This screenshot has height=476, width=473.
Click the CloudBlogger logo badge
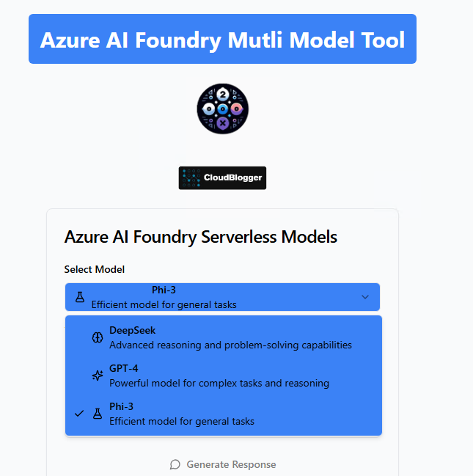(x=222, y=178)
